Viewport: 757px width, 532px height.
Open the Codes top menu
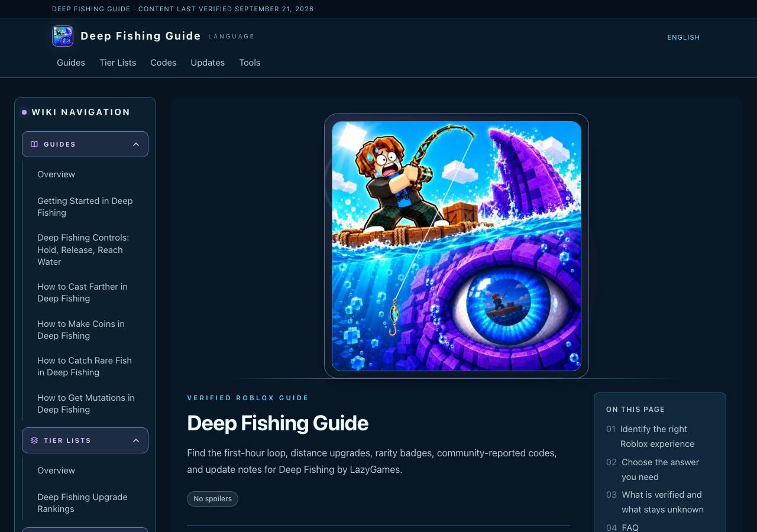tap(163, 63)
